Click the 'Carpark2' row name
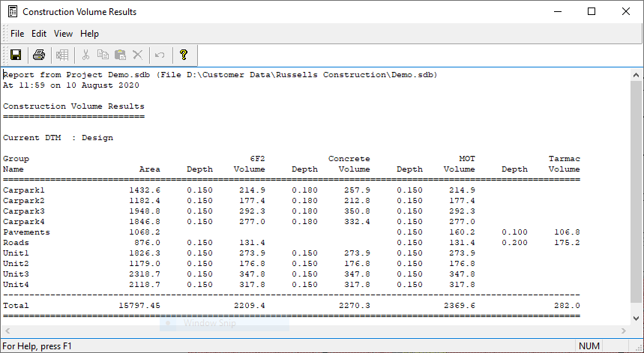Screen dimensions: 644x353 [24, 201]
